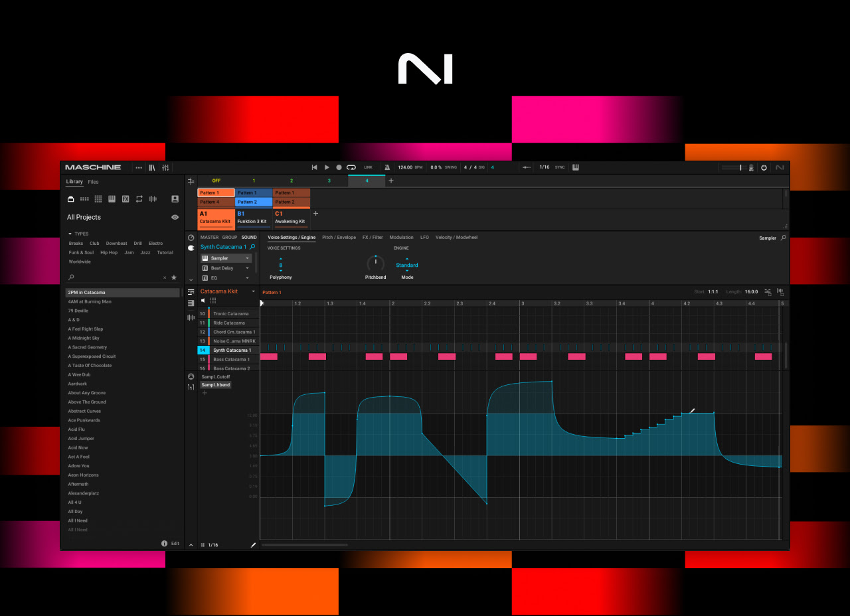Expand the Catacama Kkit group dropdown
This screenshot has width=850, height=616.
click(x=253, y=291)
